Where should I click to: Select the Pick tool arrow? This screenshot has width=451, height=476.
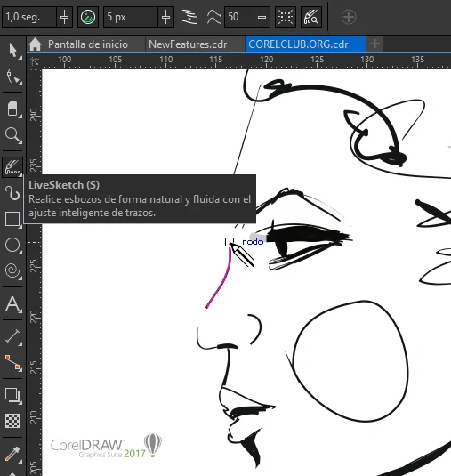tap(12, 50)
